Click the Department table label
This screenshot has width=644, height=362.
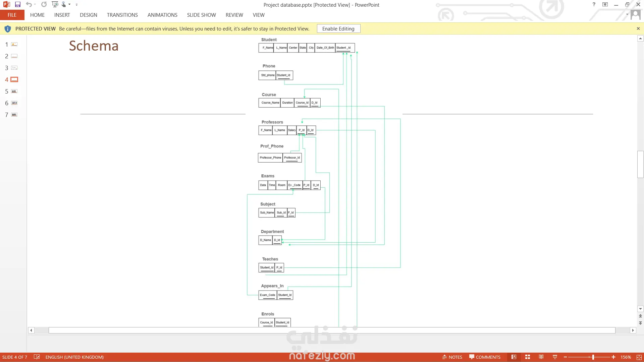pyautogui.click(x=272, y=232)
